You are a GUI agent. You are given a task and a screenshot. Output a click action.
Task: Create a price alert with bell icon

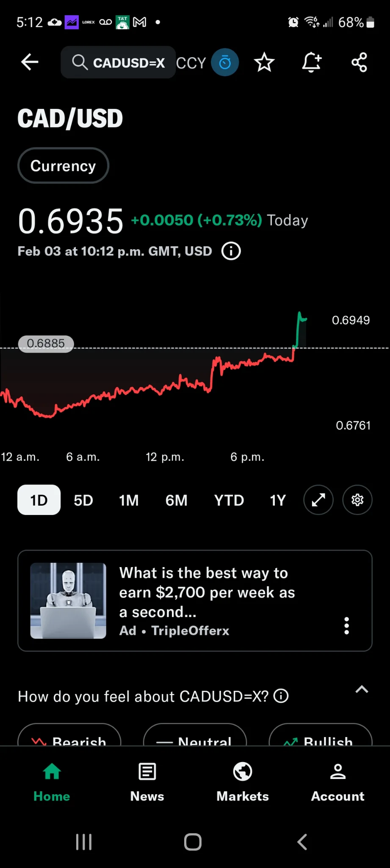tap(312, 62)
